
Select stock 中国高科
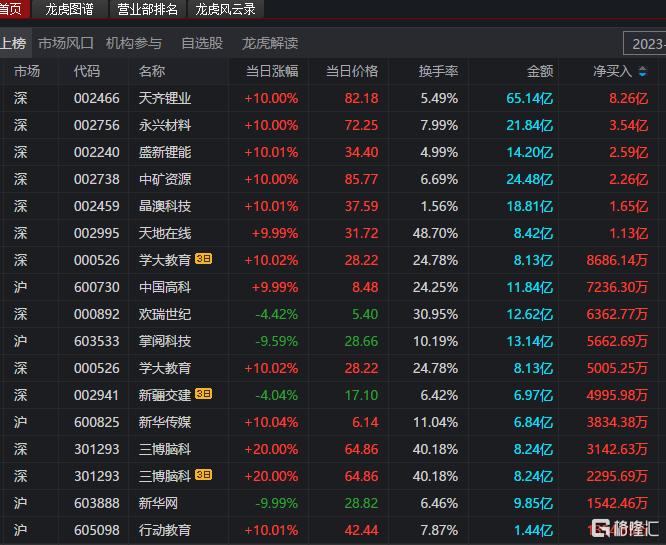point(165,287)
